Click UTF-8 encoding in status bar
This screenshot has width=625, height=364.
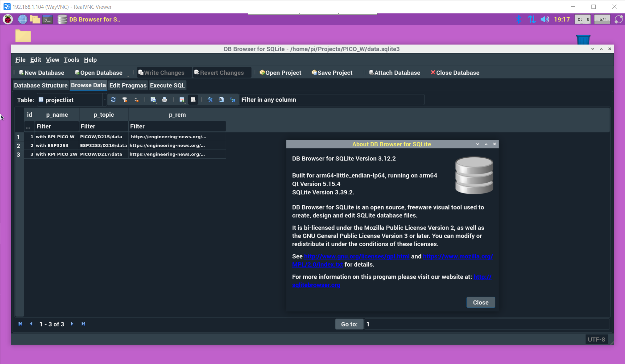point(596,339)
